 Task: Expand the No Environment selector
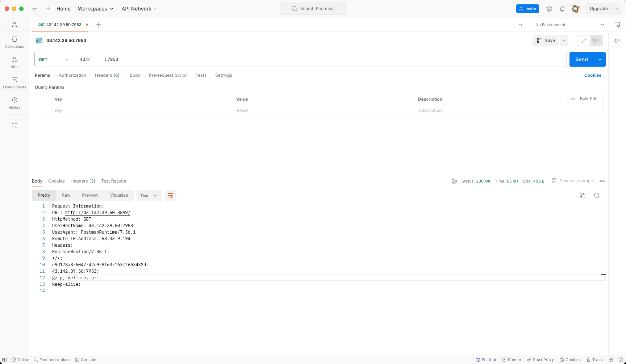569,25
